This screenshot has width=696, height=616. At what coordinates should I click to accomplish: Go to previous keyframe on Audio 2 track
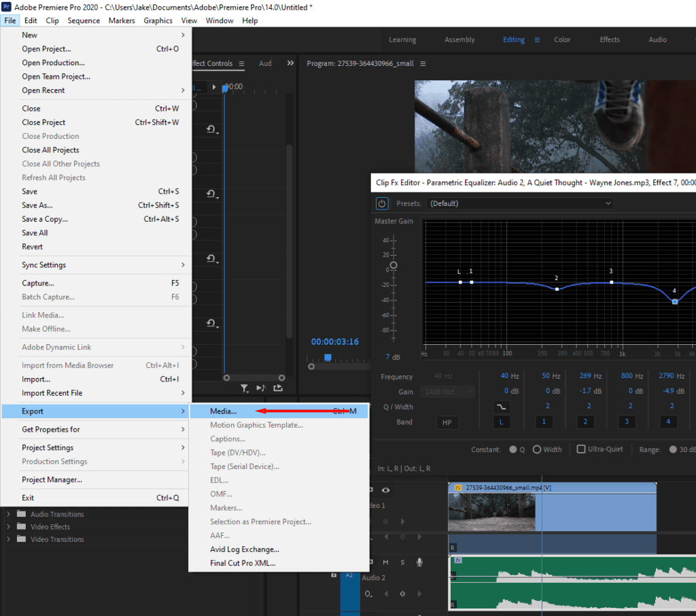[386, 594]
